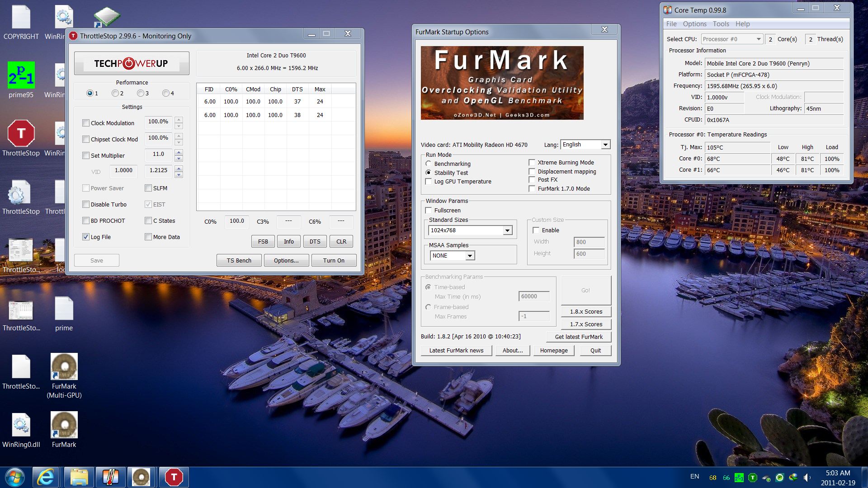Click the EN language indicator on taskbar

click(x=695, y=477)
